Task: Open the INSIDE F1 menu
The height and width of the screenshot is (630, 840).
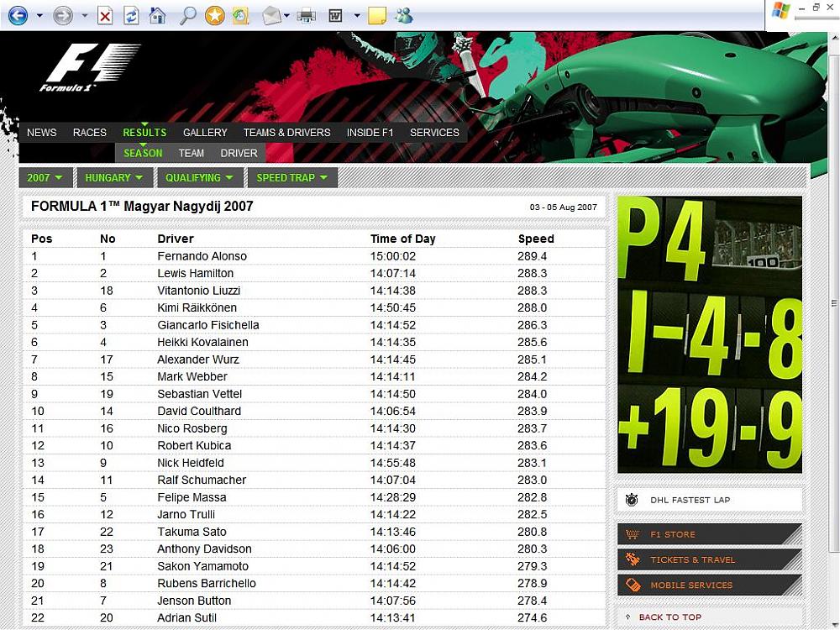Action: [370, 133]
